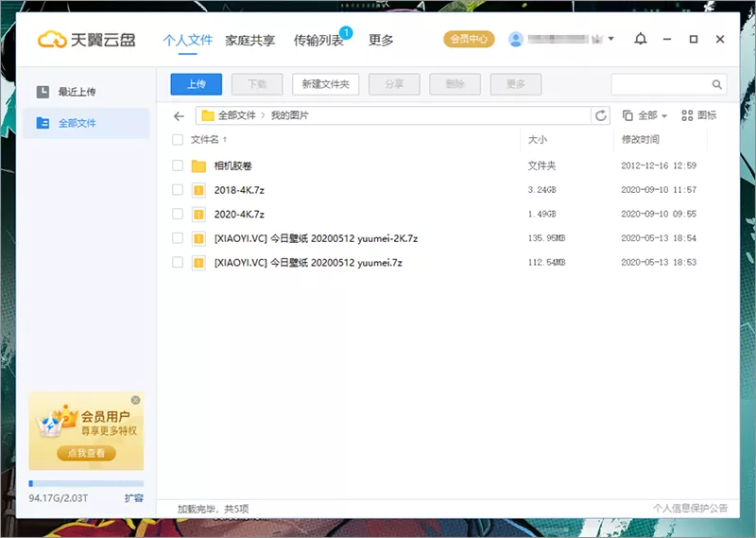Click the user avatar icon
Image resolution: width=756 pixels, height=538 pixels.
click(515, 39)
